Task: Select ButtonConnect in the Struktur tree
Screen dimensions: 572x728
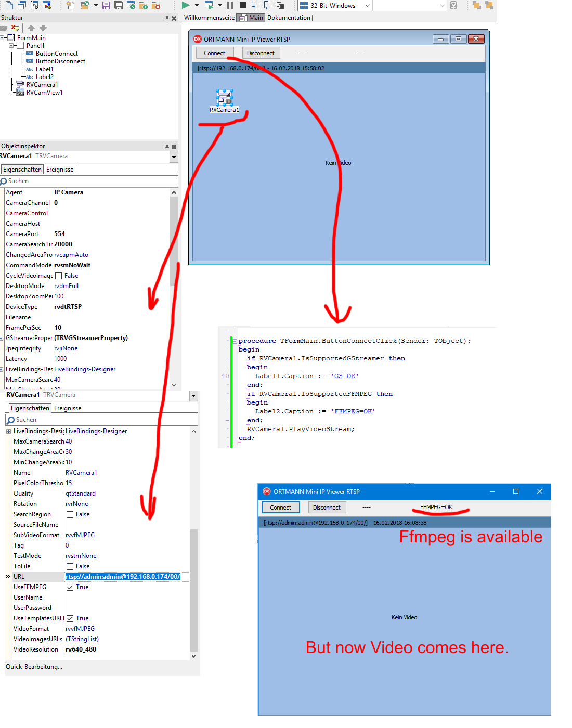Action: [x=57, y=54]
